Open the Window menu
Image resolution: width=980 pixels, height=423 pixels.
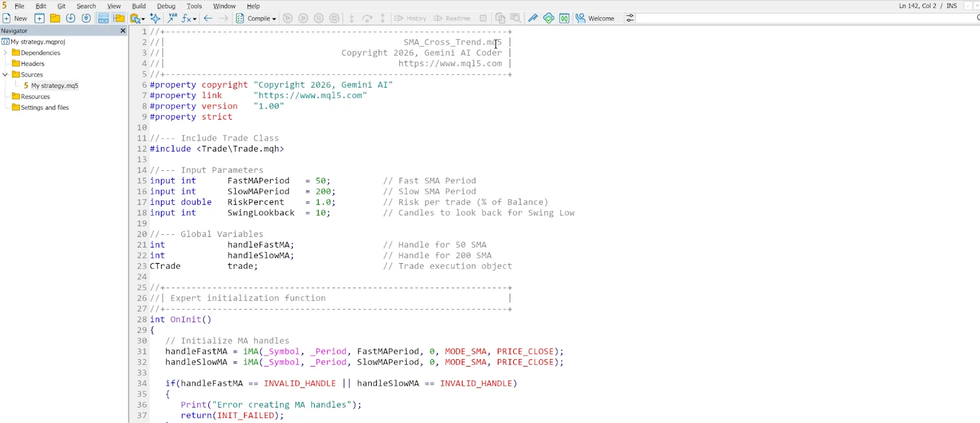pos(224,6)
